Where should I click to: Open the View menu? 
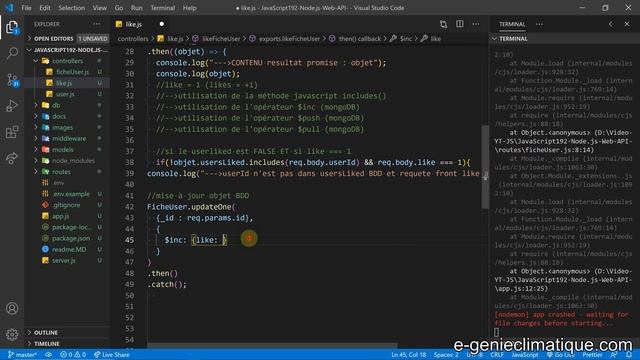tap(100, 8)
